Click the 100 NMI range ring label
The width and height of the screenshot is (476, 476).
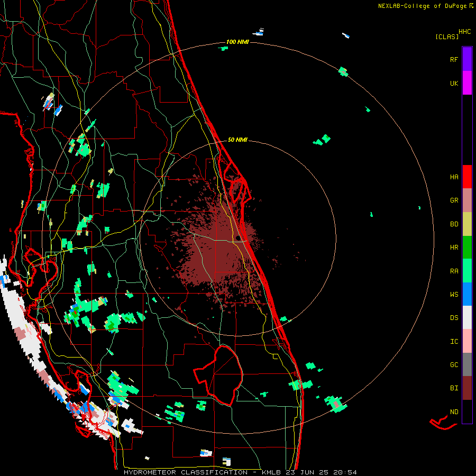coord(237,42)
